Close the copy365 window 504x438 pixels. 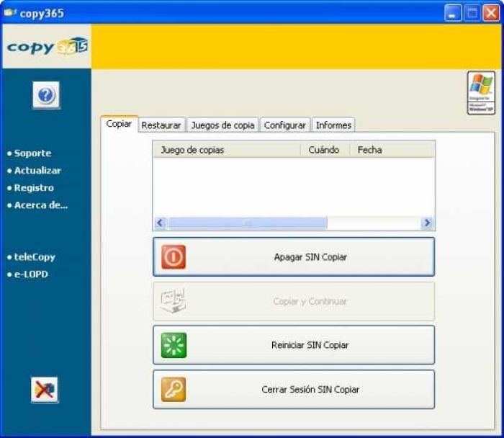pyautogui.click(x=491, y=13)
